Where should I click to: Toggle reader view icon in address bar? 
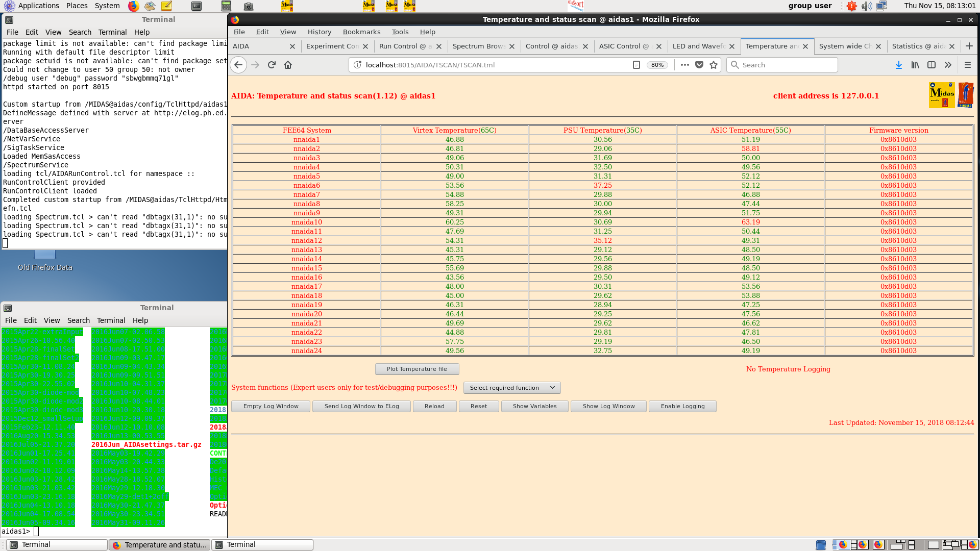click(636, 65)
